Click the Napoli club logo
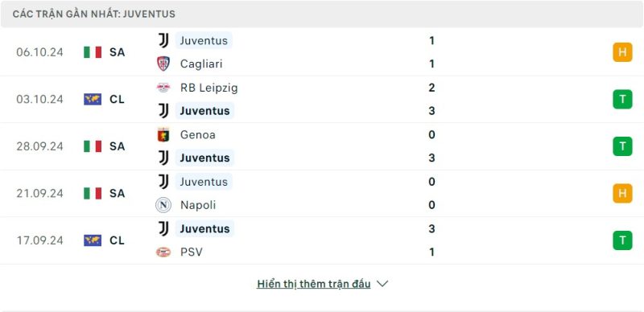This screenshot has width=644, height=312. pyautogui.click(x=163, y=205)
